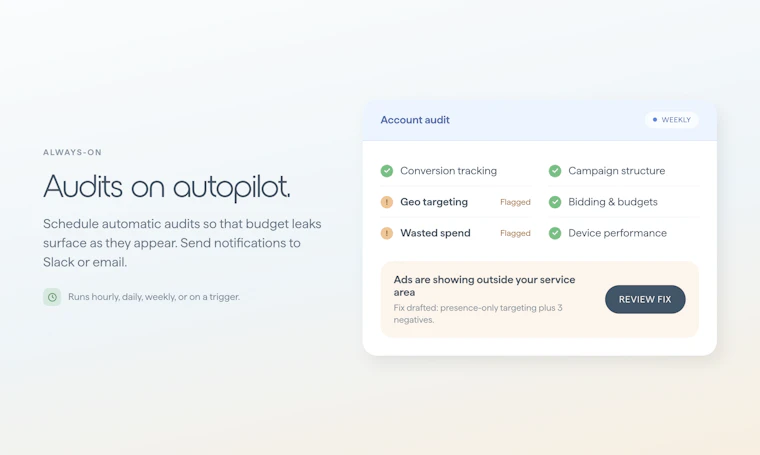Viewport: 760px width, 455px height.
Task: Click the 'Schedule automatic audits' paragraph
Action: tap(182, 243)
